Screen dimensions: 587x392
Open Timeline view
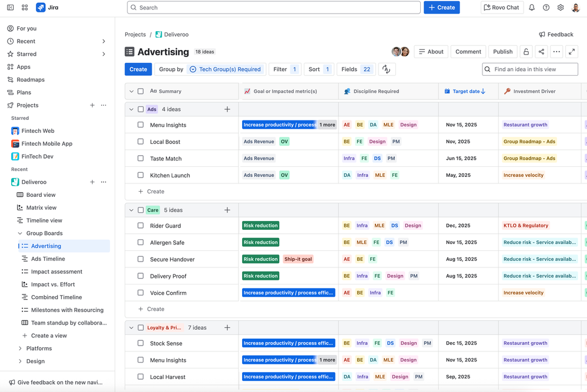(x=44, y=220)
